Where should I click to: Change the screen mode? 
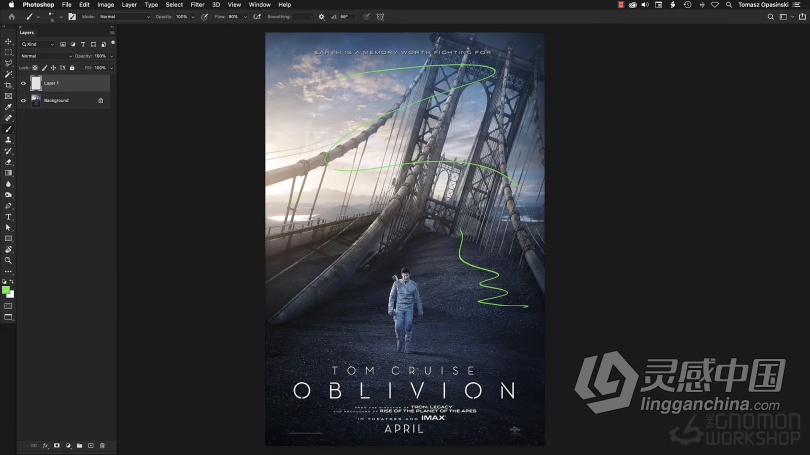(x=8, y=317)
